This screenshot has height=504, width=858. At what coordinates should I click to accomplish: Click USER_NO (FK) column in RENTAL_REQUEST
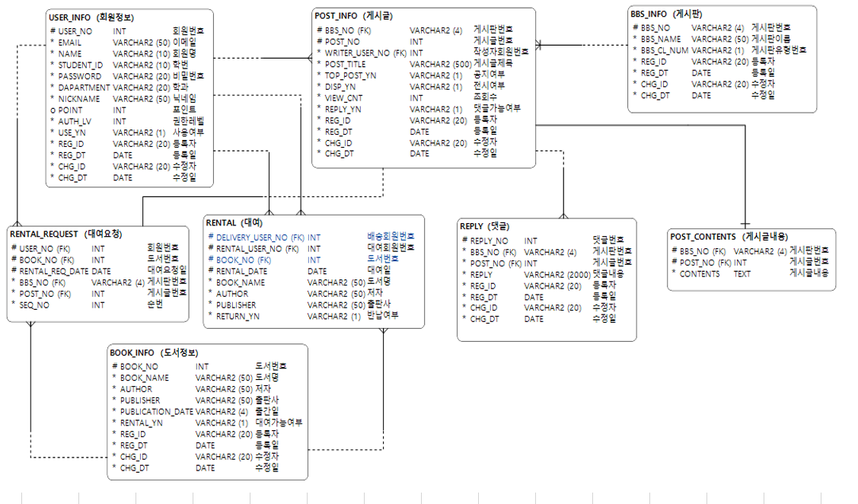click(x=44, y=248)
